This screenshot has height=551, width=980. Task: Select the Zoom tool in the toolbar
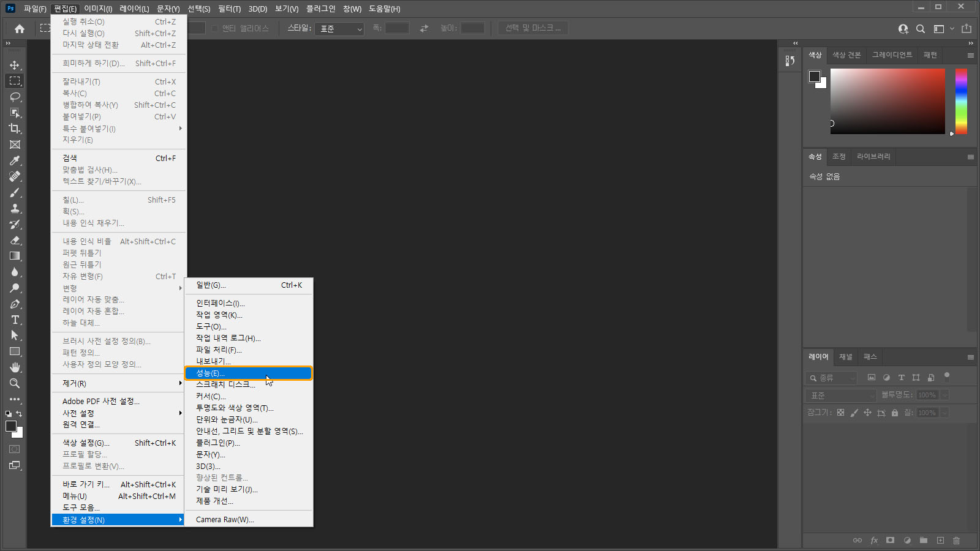point(15,383)
